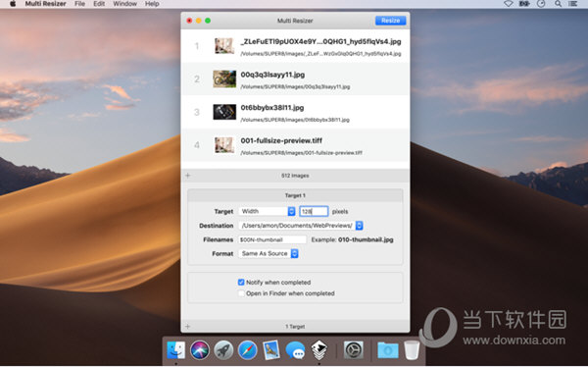Open the Window menu
The width and height of the screenshot is (588, 367).
pyautogui.click(x=124, y=4)
